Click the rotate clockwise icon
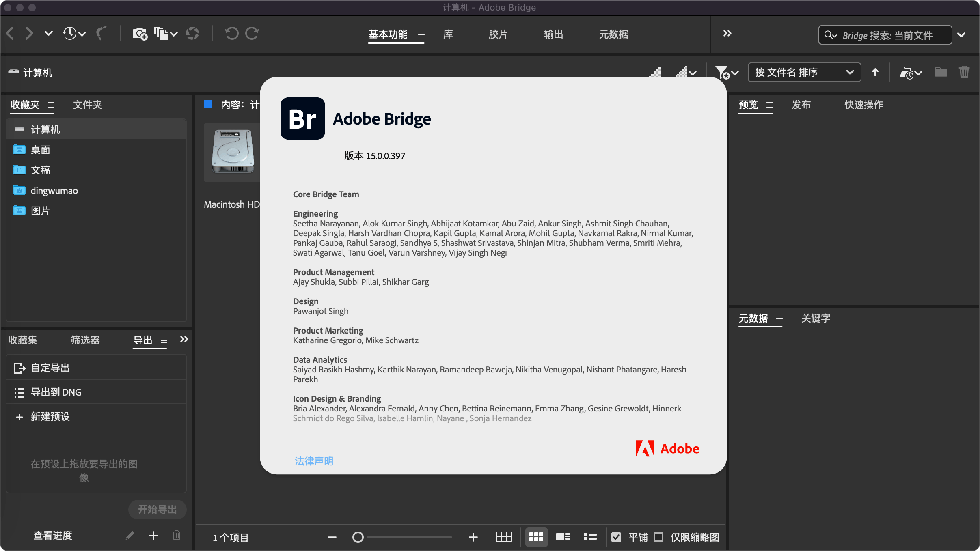This screenshot has height=551, width=980. [x=252, y=34]
